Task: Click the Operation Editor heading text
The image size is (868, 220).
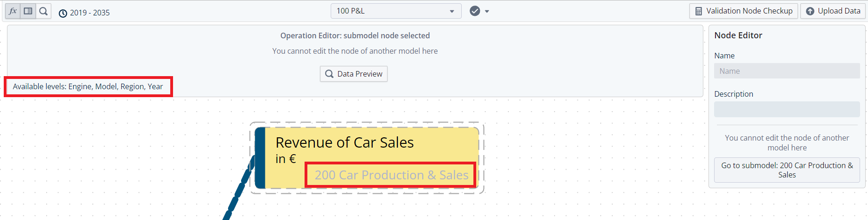Action: click(x=354, y=35)
